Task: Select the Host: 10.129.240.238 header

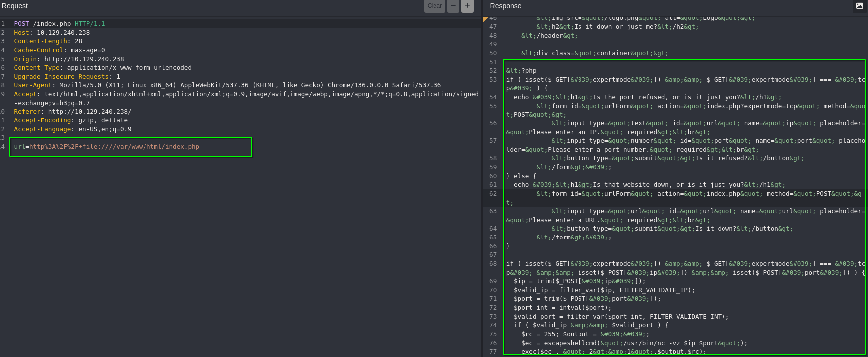Action: (52, 33)
